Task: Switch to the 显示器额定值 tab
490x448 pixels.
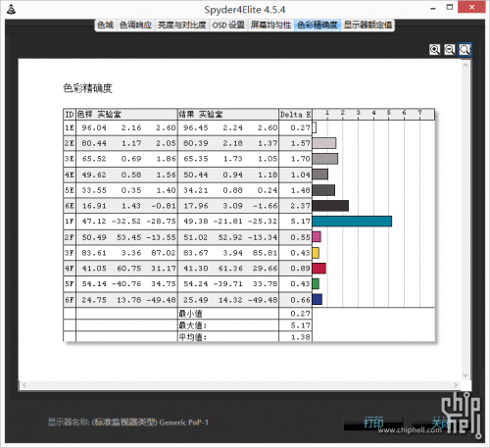Action: (367, 25)
